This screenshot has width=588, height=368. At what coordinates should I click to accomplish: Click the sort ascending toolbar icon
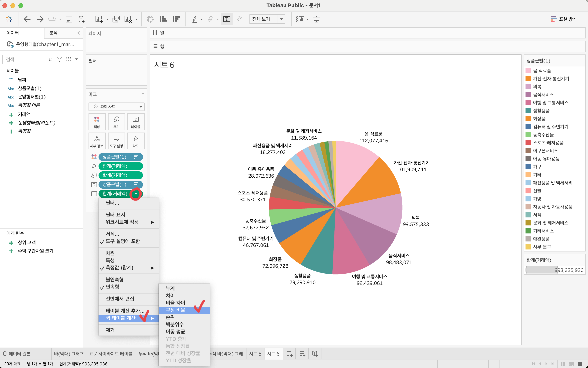coord(163,19)
